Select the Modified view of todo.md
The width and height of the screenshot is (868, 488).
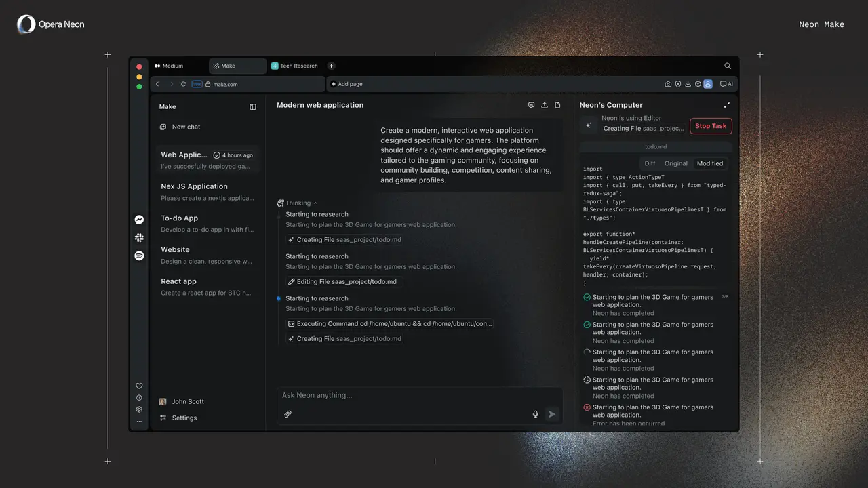click(x=710, y=163)
